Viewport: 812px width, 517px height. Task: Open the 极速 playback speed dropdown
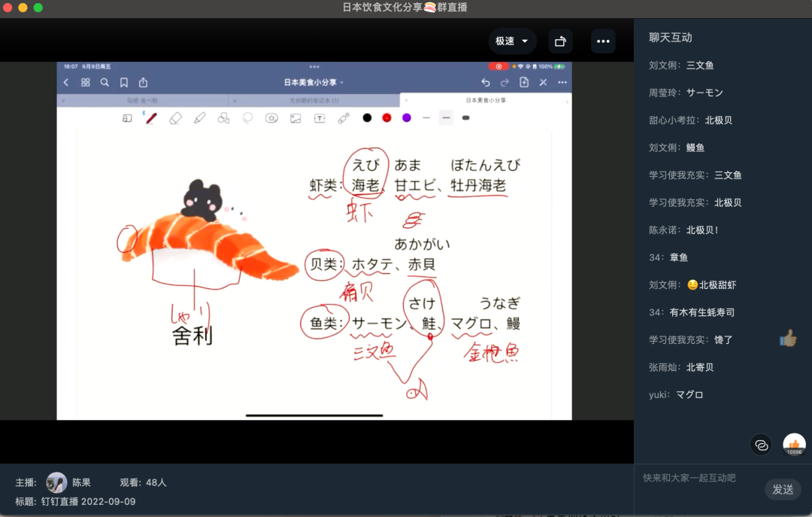[x=513, y=41]
